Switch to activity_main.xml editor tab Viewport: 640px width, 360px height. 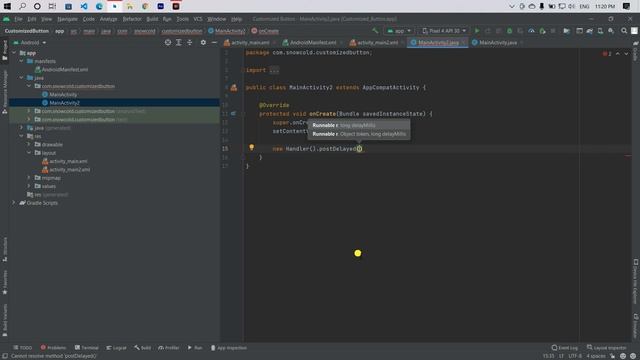coord(250,42)
